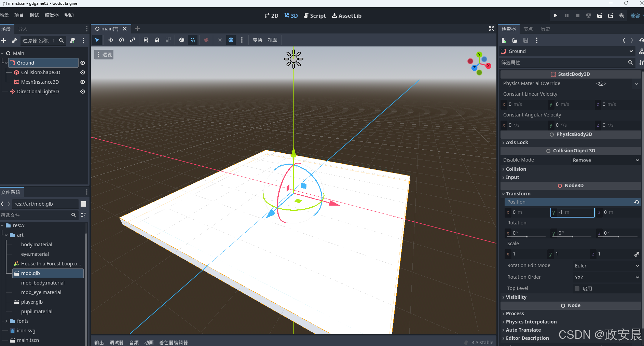Open sun and environment settings dots
The height and width of the screenshot is (346, 644).
(x=242, y=40)
